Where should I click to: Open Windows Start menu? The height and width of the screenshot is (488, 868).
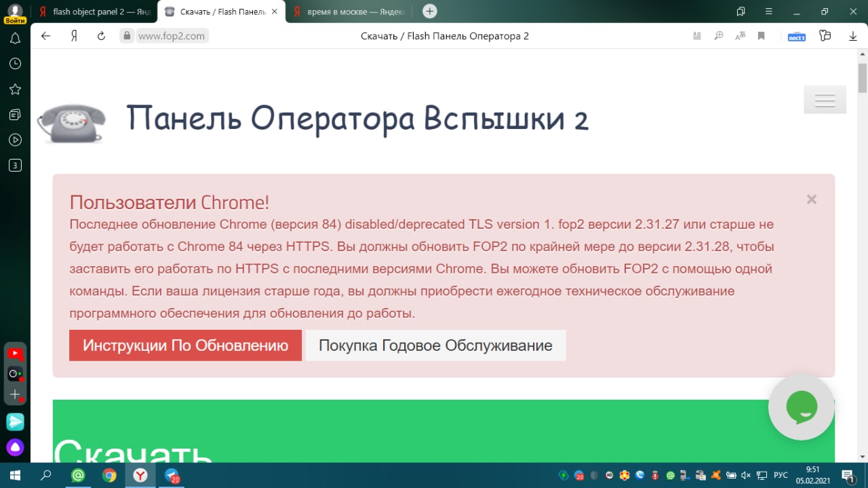pos(15,475)
